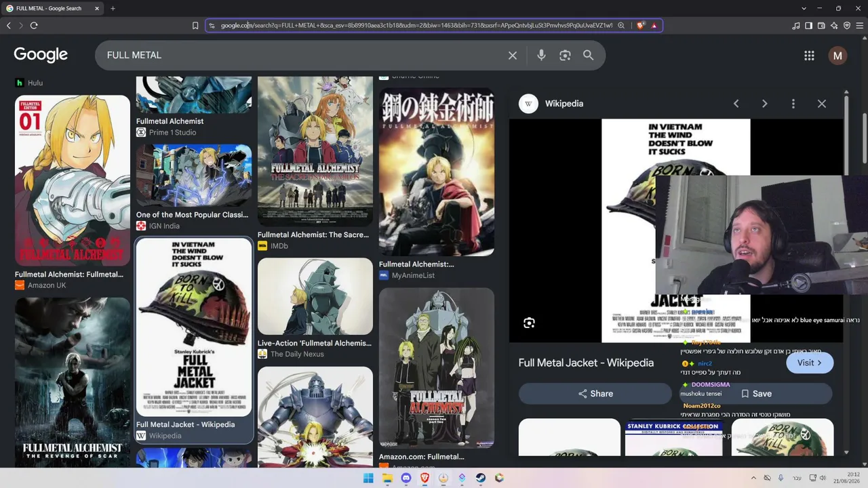868x488 pixels.
Task: Open the Sacred Star of Milos poster
Action: (x=315, y=151)
